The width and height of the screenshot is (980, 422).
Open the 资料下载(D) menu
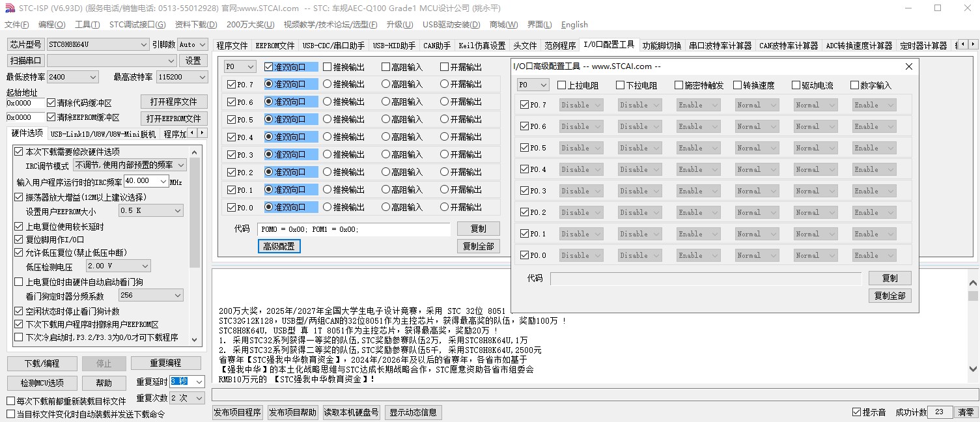coord(196,25)
